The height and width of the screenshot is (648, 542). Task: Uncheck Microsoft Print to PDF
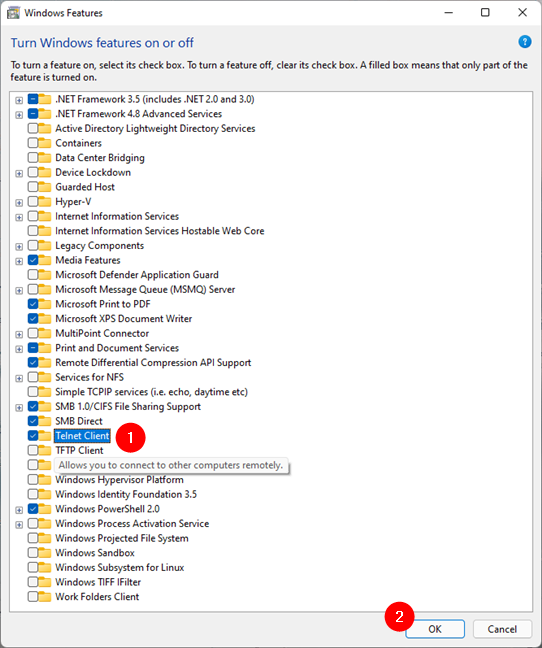(x=33, y=304)
